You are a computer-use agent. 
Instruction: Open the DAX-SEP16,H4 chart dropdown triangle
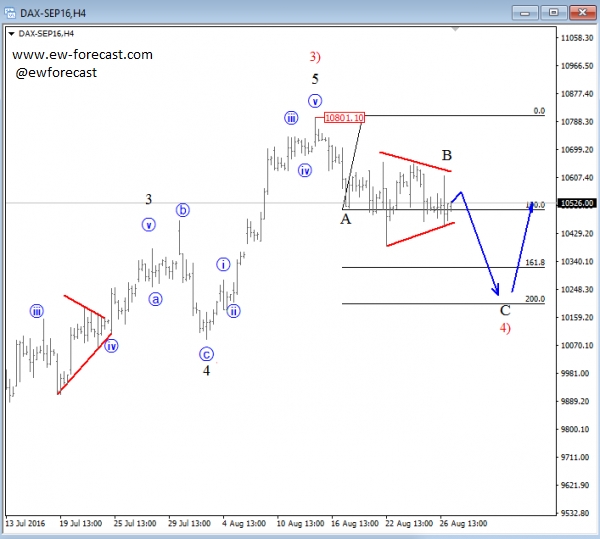click(x=11, y=34)
